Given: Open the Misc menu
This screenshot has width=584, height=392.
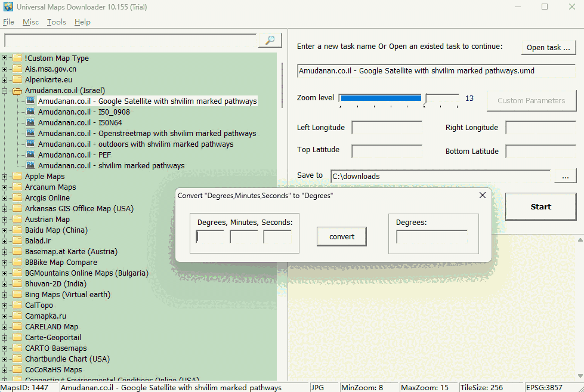Looking at the screenshot, I should (x=30, y=21).
